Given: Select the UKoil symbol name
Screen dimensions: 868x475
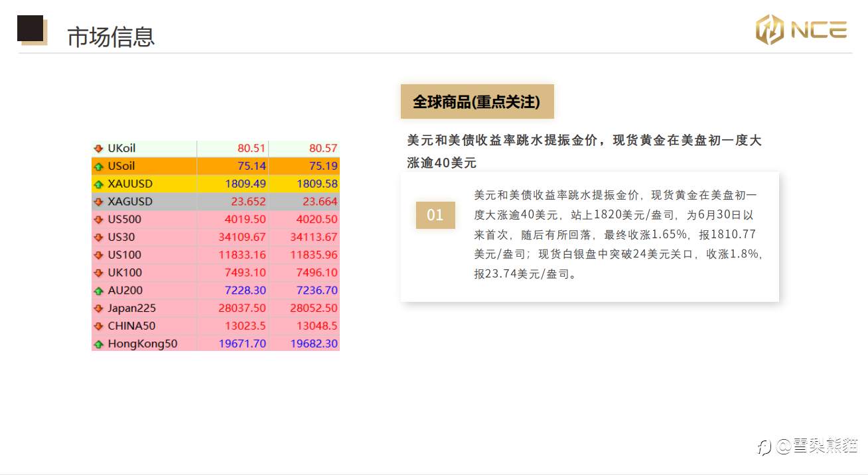Looking at the screenshot, I should tap(121, 149).
